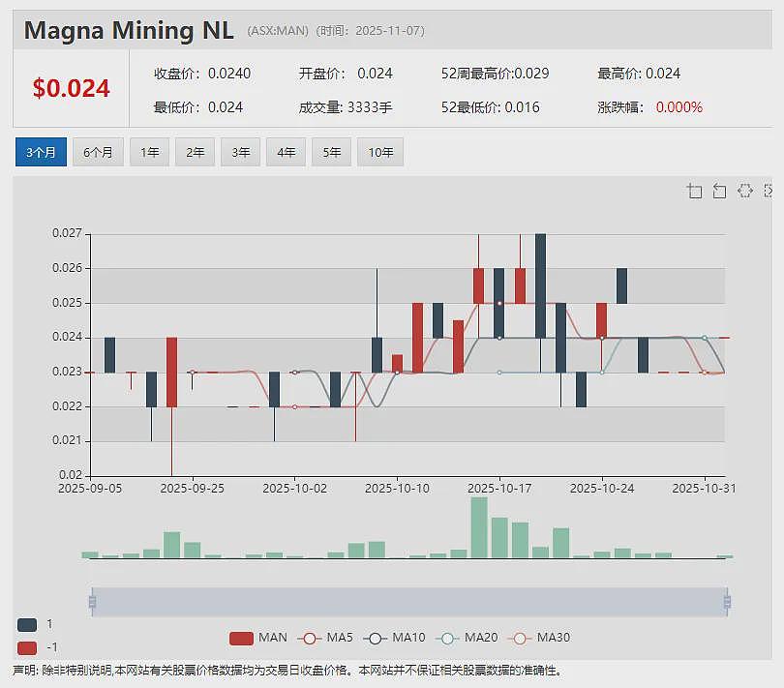Click the chart restore icon
784x688 pixels.
(x=744, y=191)
